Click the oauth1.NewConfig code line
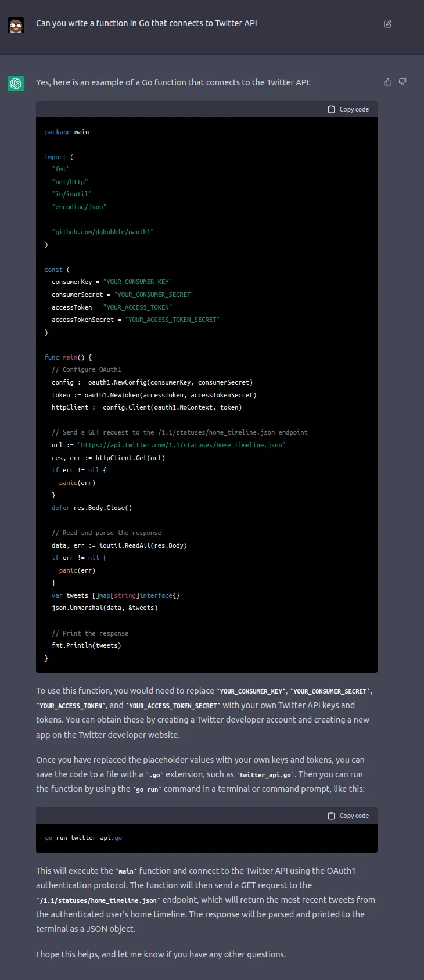This screenshot has width=424, height=980. [152, 382]
